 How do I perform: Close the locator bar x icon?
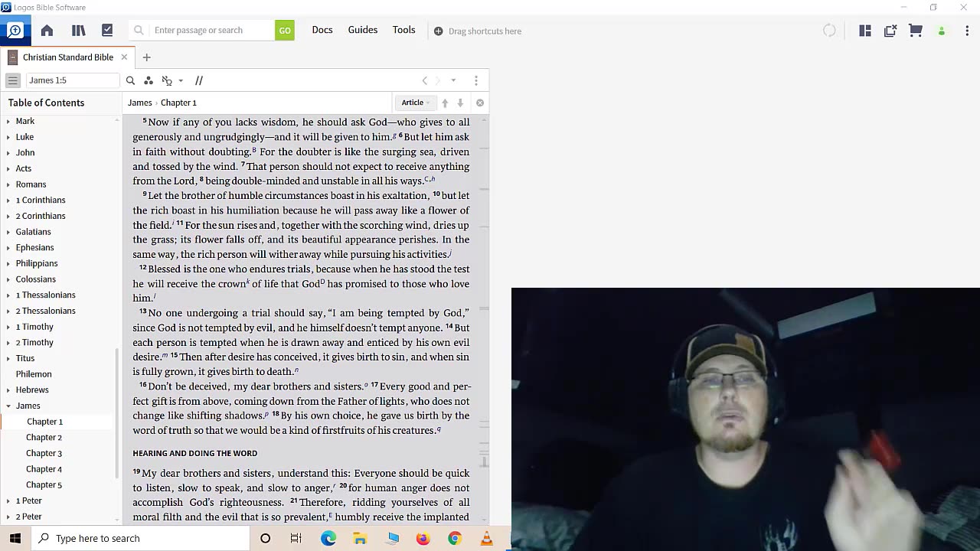[480, 103]
